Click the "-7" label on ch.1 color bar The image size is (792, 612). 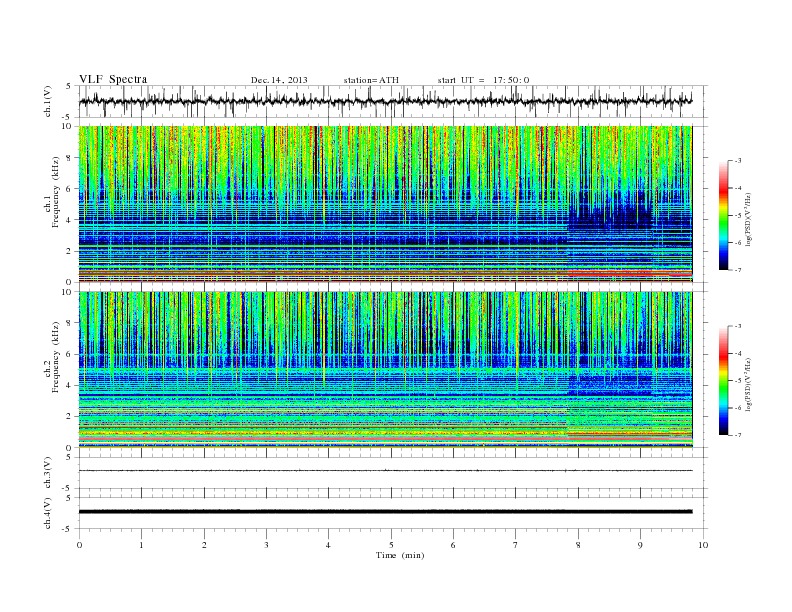tap(738, 270)
